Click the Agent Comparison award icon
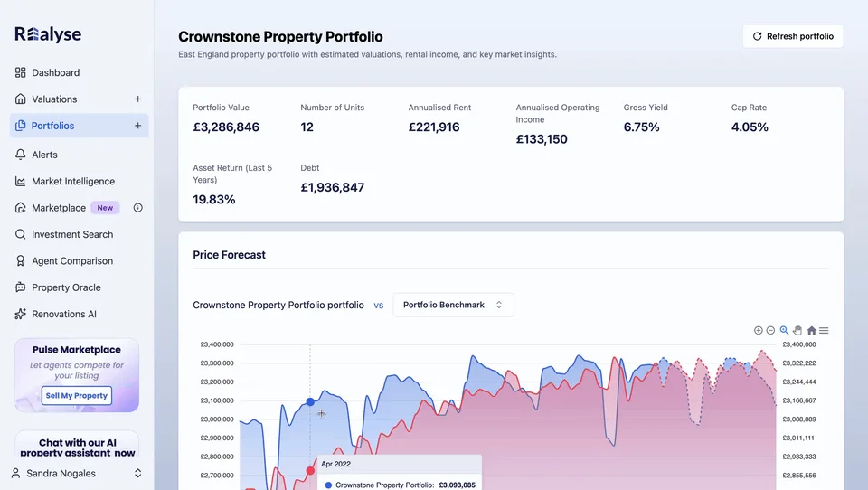The image size is (868, 490). click(x=21, y=260)
